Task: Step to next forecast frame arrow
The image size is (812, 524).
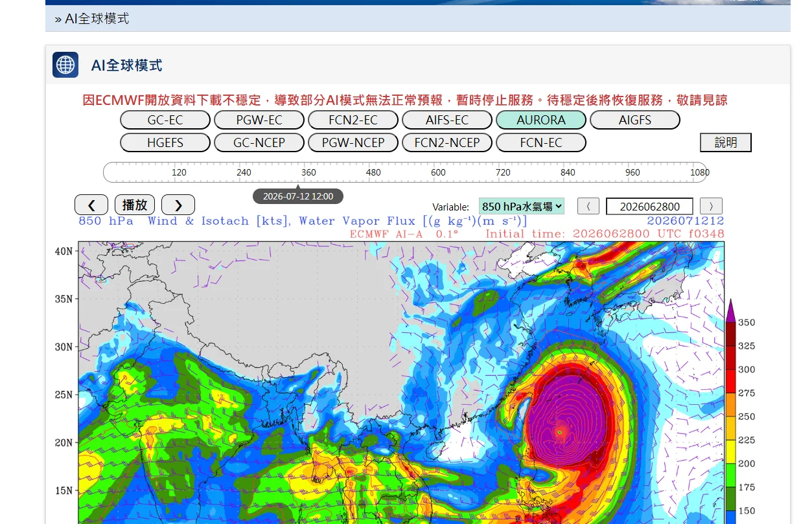Action: [178, 205]
